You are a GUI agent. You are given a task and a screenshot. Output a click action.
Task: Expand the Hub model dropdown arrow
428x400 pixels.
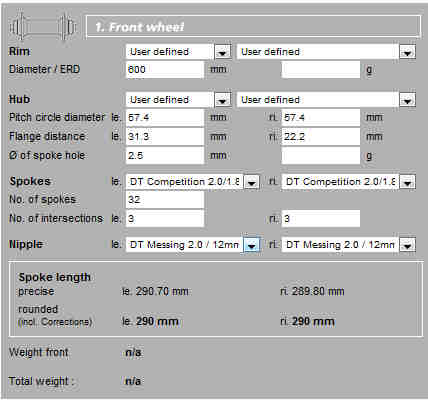click(x=407, y=100)
